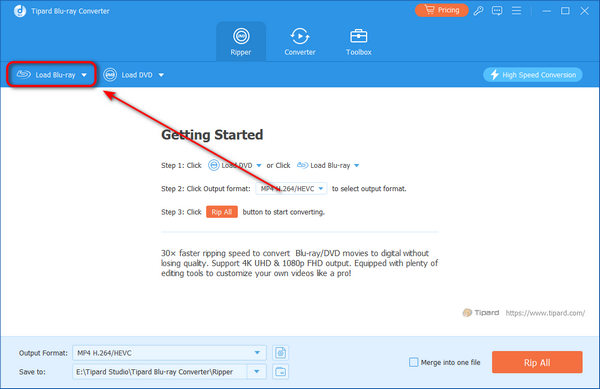
Task: Click the Pricing shopping cart icon
Action: coord(430,10)
